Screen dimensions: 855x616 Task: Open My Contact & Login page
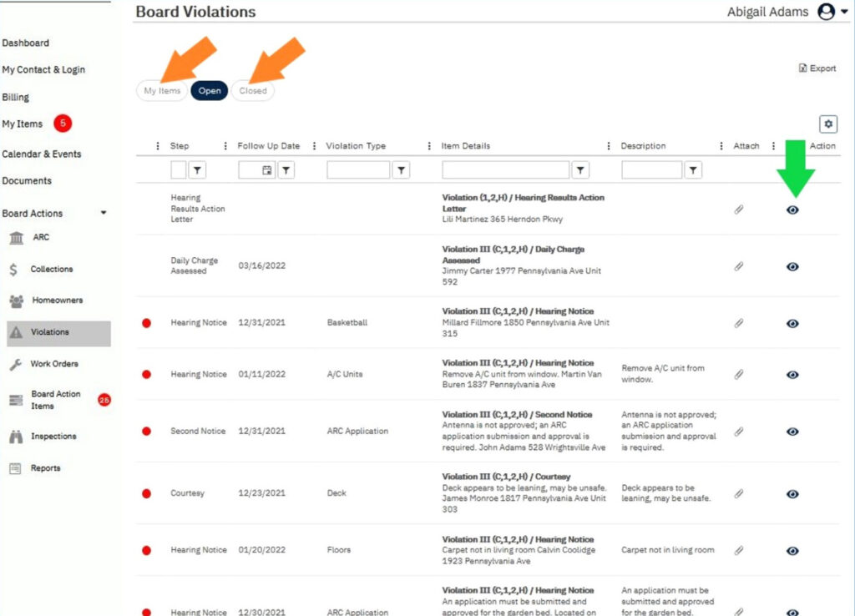pyautogui.click(x=43, y=69)
